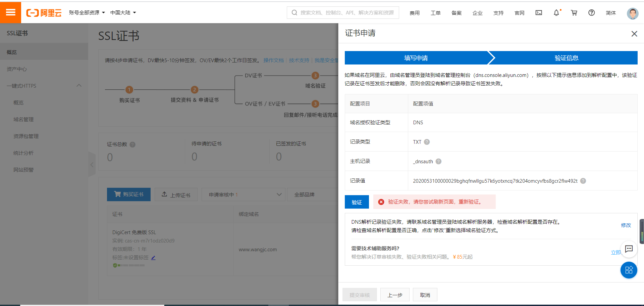Click the help icon after the 记录值 string
Screen dimensions: 644x306
click(x=583, y=181)
